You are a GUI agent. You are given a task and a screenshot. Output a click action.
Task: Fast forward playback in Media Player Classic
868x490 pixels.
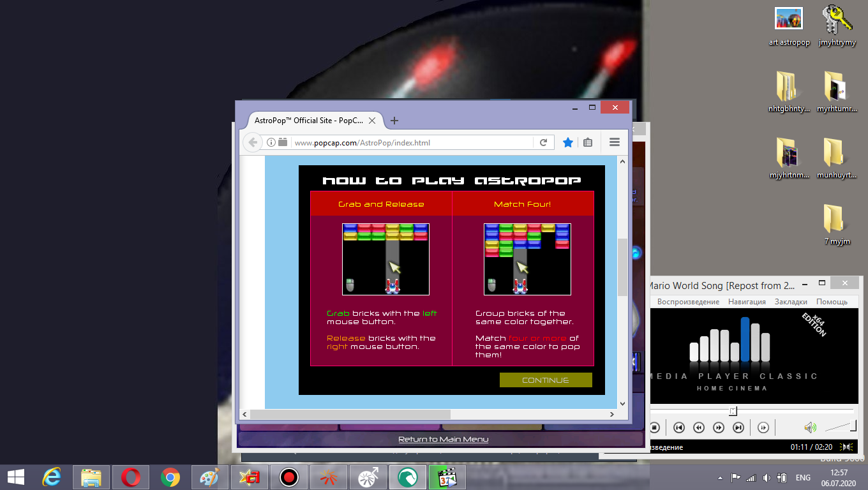719,427
